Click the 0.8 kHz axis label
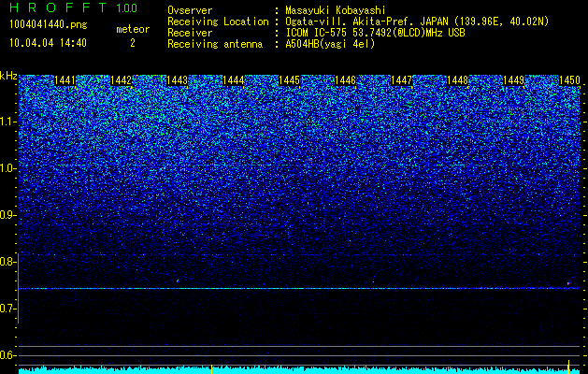This screenshot has height=374, width=588. click(x=7, y=262)
